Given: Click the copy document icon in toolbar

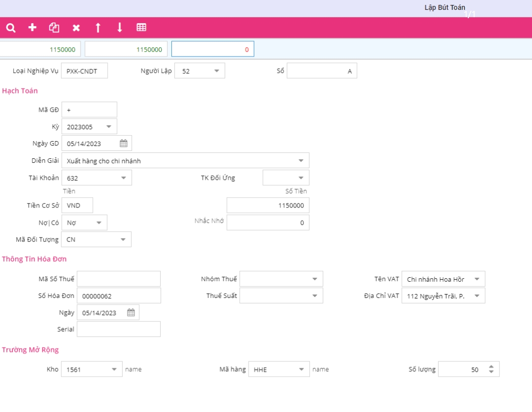Looking at the screenshot, I should point(54,28).
